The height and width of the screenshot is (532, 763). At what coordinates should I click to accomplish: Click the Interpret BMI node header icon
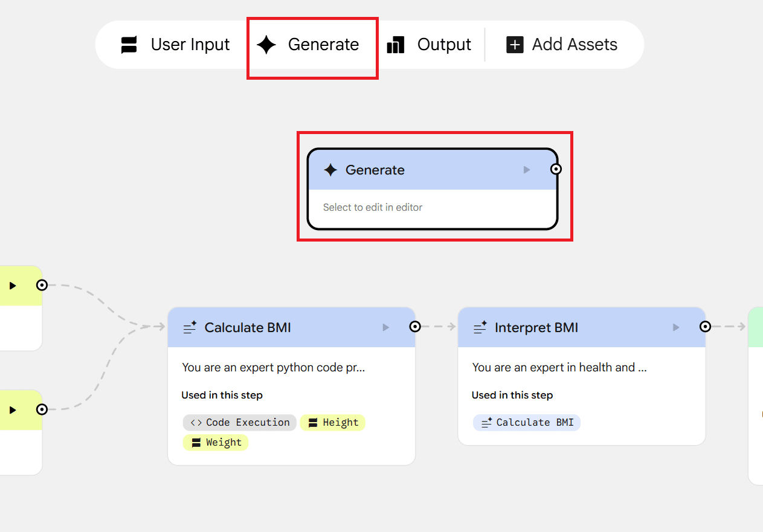(480, 328)
